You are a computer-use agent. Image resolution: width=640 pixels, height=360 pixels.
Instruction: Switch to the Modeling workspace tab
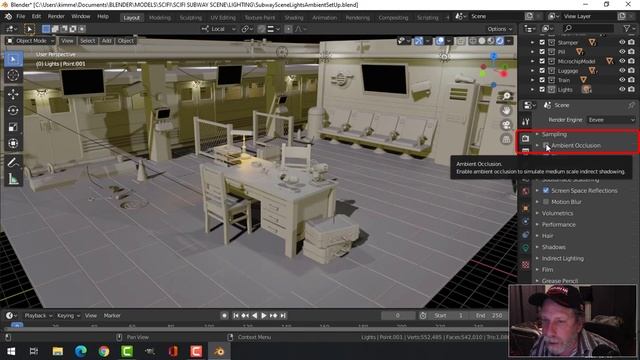160,18
